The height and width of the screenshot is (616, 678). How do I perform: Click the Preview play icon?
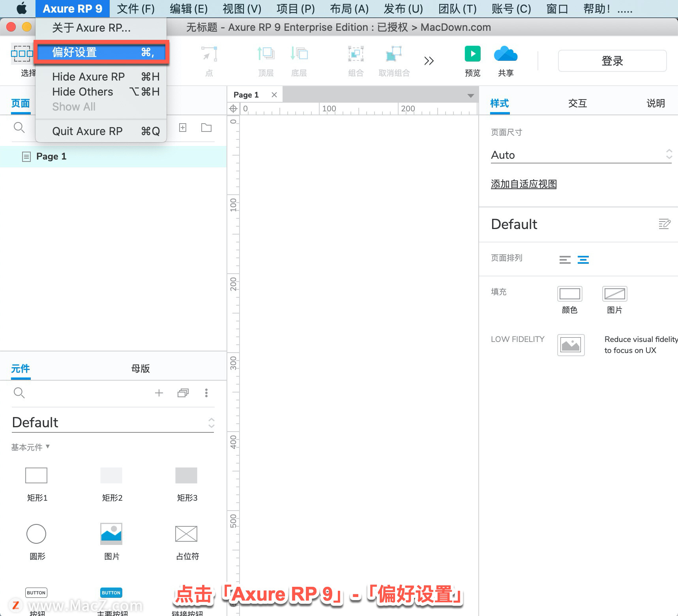point(472,54)
